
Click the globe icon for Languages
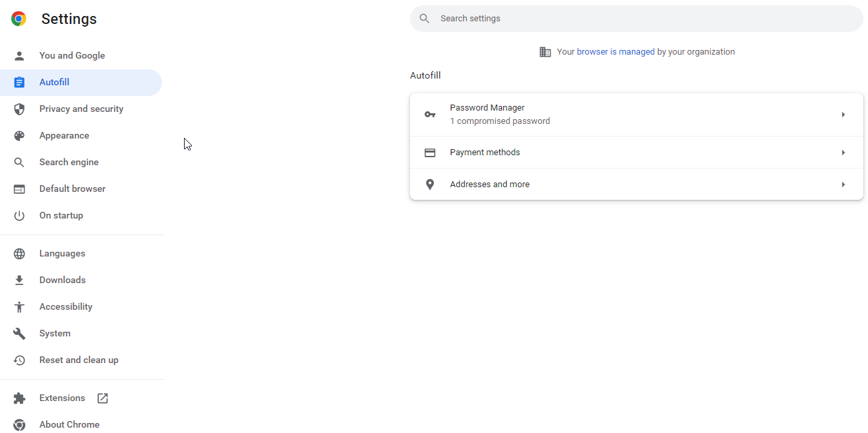tap(19, 254)
